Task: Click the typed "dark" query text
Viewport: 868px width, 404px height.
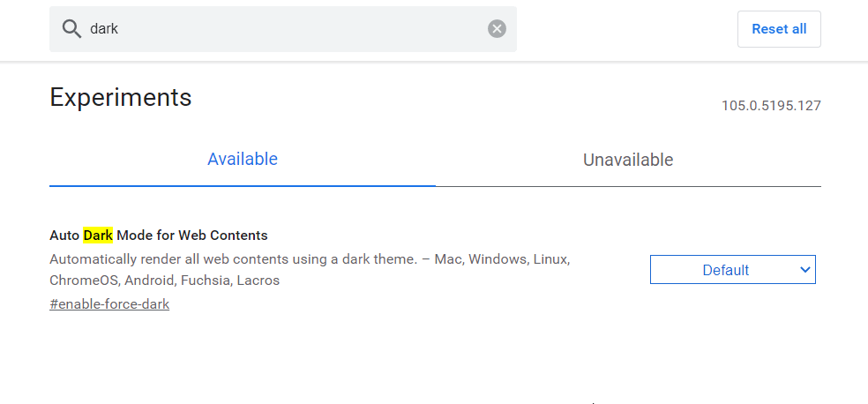Action: click(104, 29)
